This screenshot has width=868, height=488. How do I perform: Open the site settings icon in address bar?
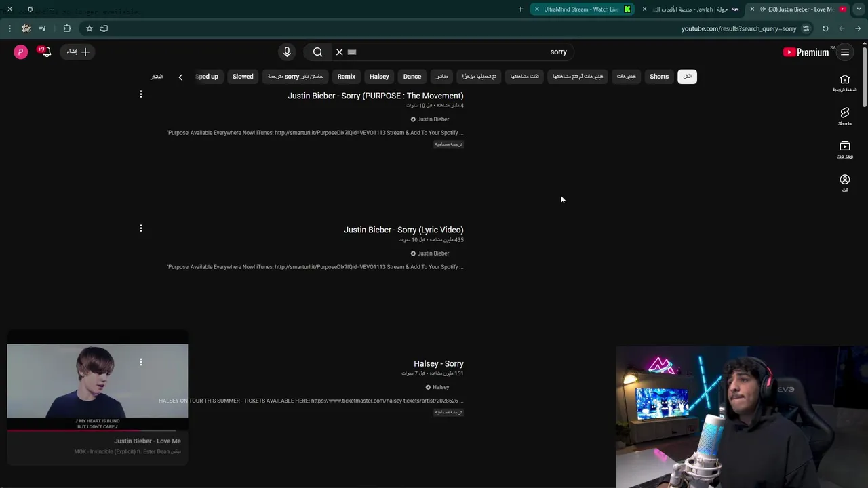tap(806, 28)
